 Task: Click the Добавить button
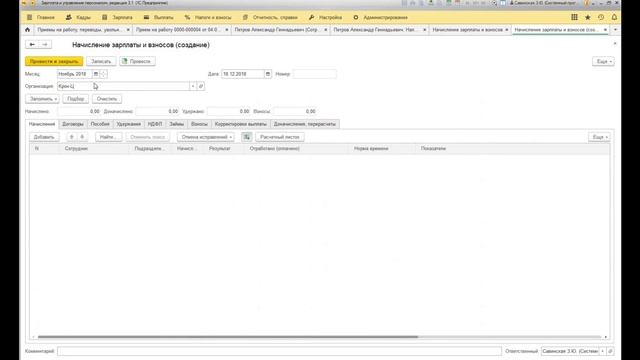pos(44,137)
